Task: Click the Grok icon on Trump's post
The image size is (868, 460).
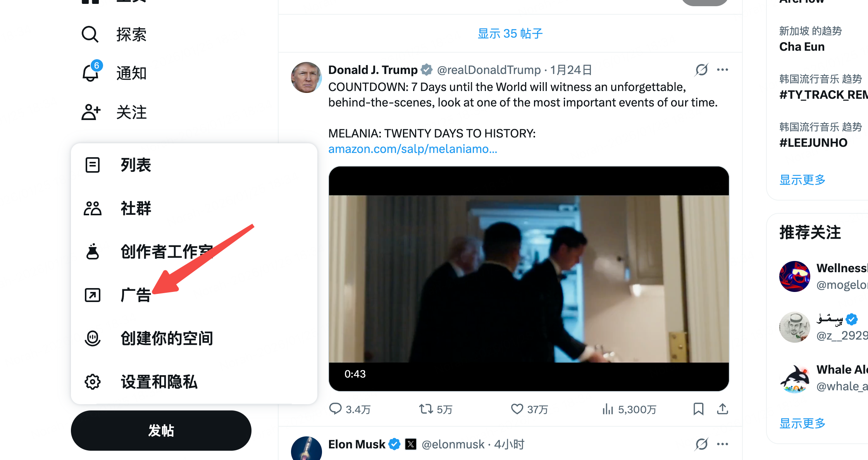Action: pyautogui.click(x=701, y=70)
